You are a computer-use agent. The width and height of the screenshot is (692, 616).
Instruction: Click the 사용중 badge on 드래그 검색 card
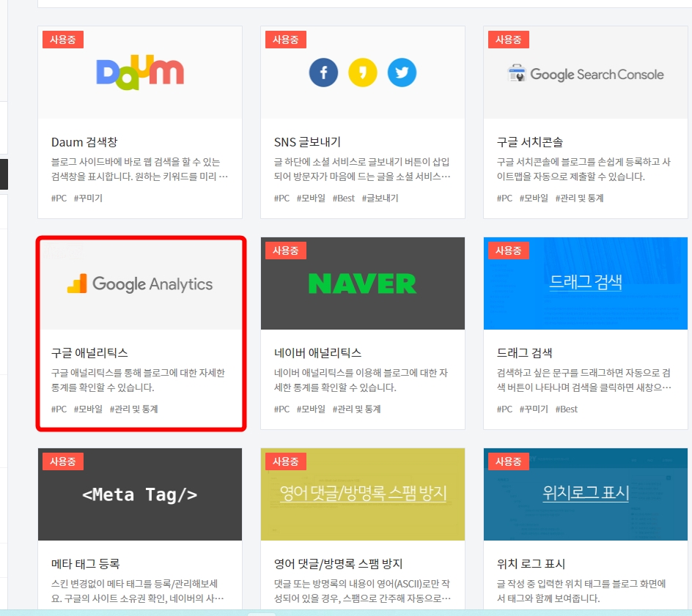click(x=509, y=251)
